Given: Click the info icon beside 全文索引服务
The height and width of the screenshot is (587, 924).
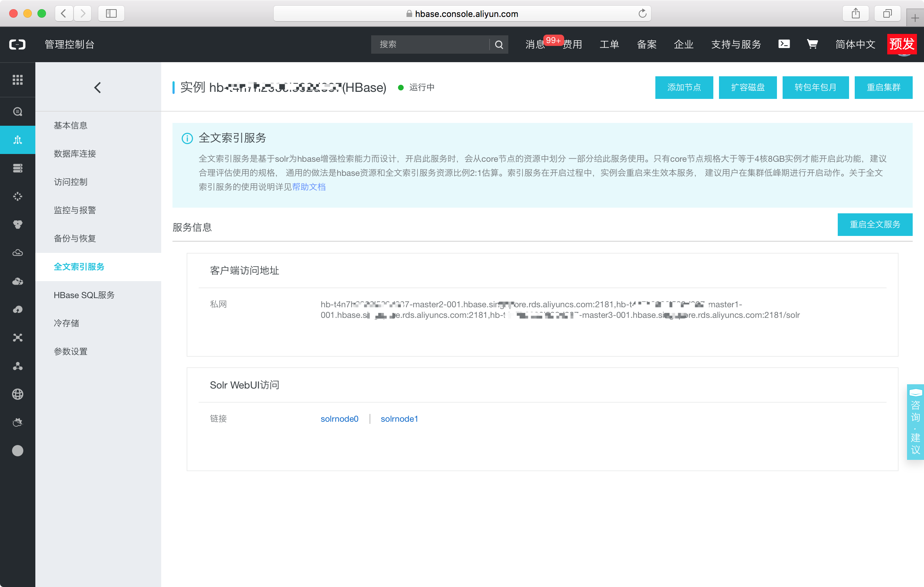Looking at the screenshot, I should click(x=187, y=138).
